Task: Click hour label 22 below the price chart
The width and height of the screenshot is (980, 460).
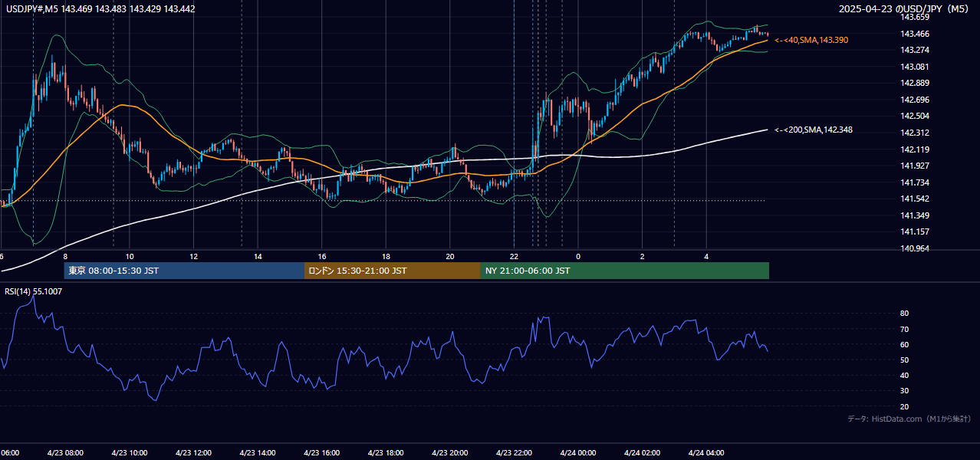Action: point(515,256)
